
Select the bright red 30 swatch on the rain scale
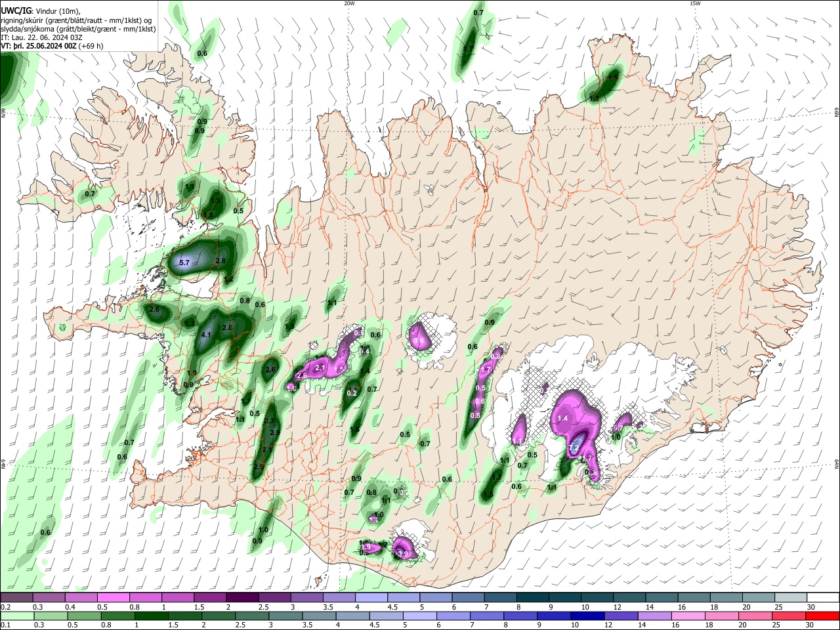[823, 616]
